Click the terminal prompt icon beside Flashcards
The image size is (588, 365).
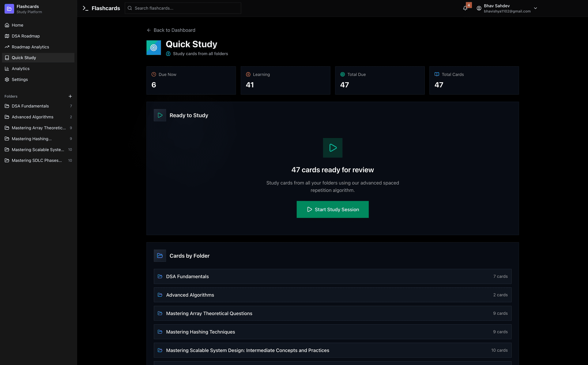[x=85, y=8]
